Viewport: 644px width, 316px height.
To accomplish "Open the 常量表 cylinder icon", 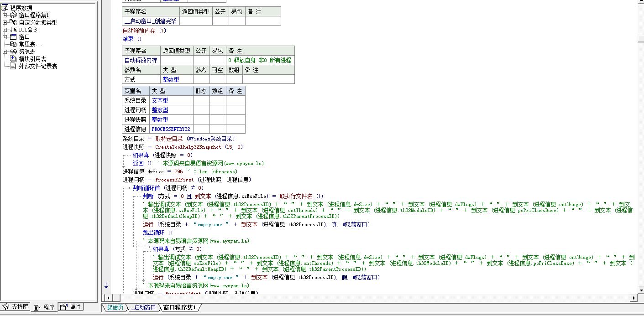I will click(13, 44).
